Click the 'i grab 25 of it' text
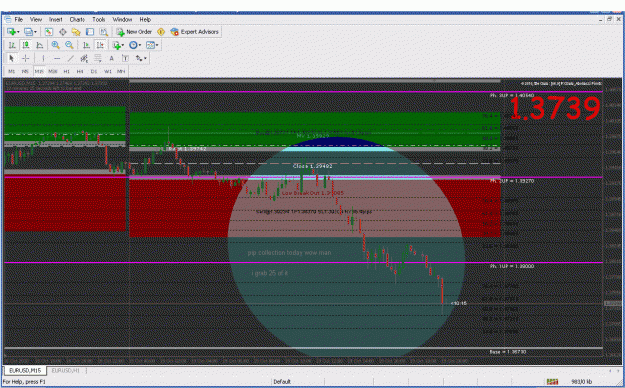Image resolution: width=625 pixels, height=388 pixels. click(269, 273)
